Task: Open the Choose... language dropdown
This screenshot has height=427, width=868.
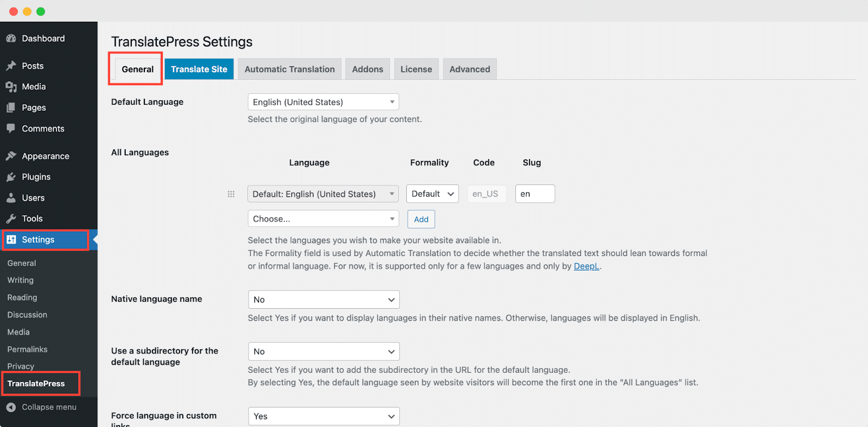Action: [x=323, y=219]
